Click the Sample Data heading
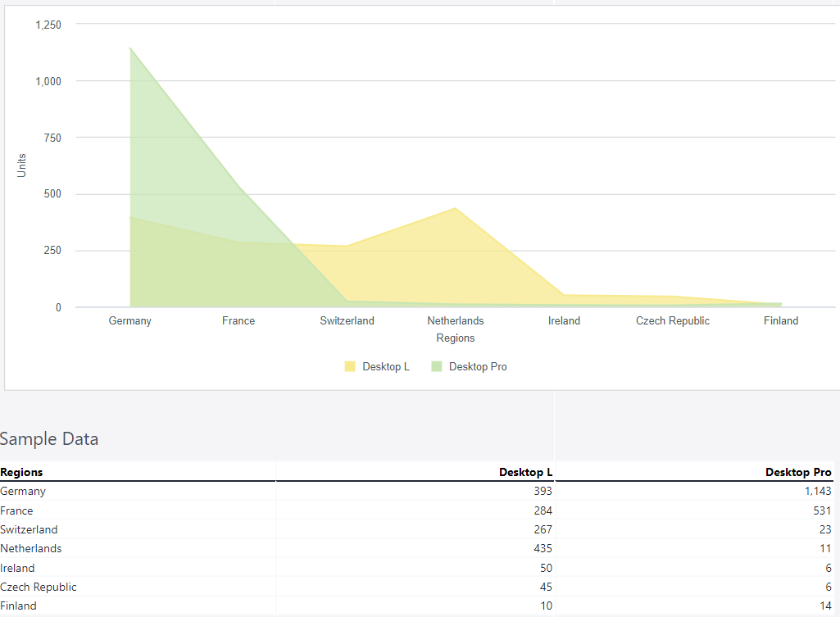Screen dimensions: 840x617 pos(49,439)
